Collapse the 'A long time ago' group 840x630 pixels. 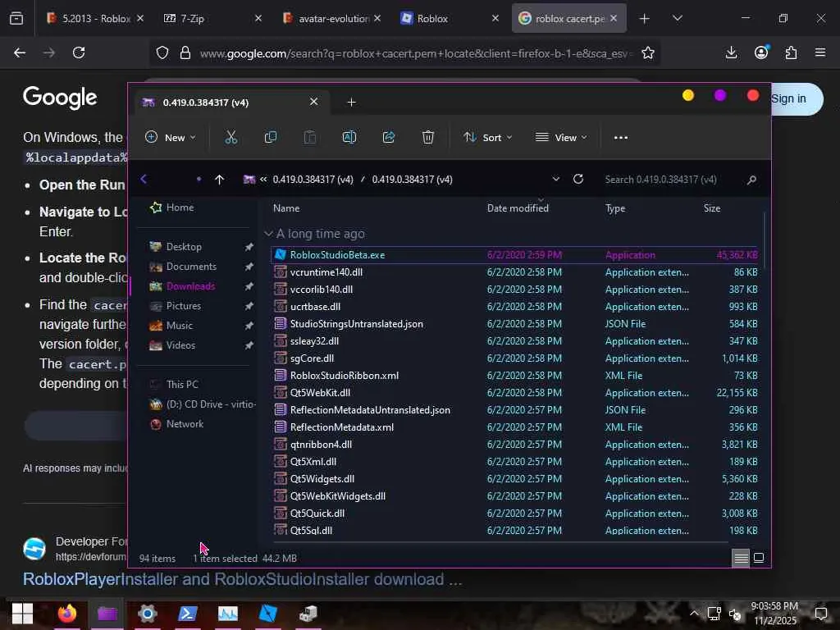[269, 234]
